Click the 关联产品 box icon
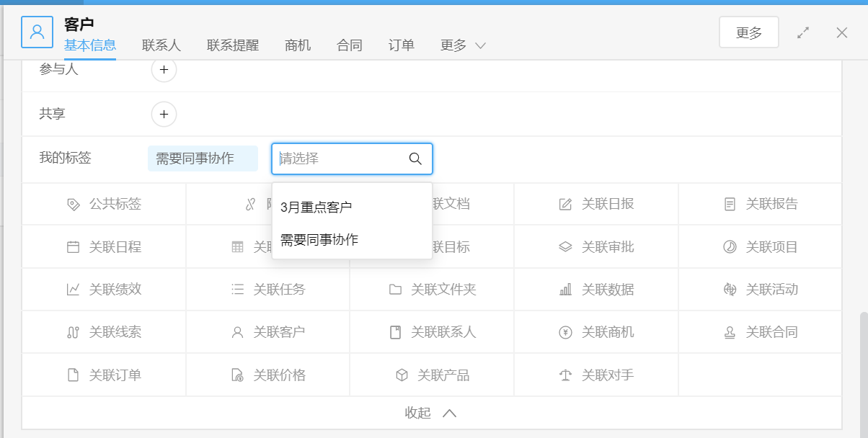This screenshot has height=438, width=868. 402,375
